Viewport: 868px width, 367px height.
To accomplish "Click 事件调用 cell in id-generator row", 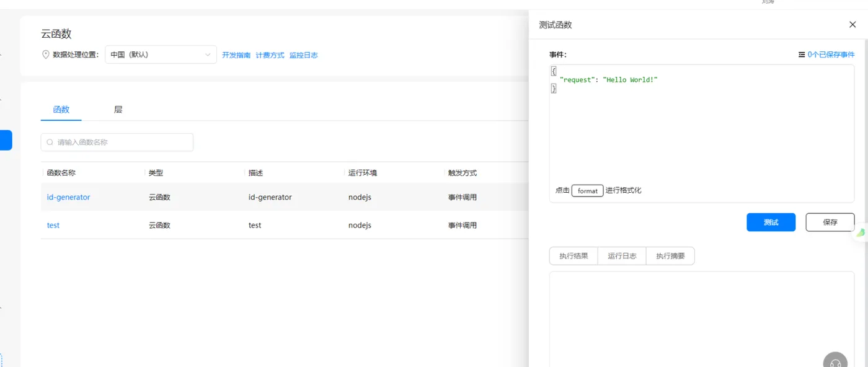I will (463, 197).
